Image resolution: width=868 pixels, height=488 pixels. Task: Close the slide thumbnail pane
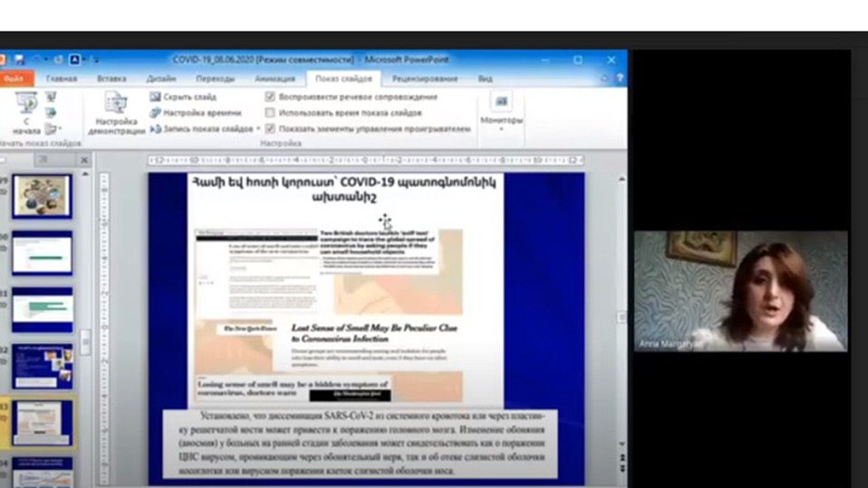(84, 160)
